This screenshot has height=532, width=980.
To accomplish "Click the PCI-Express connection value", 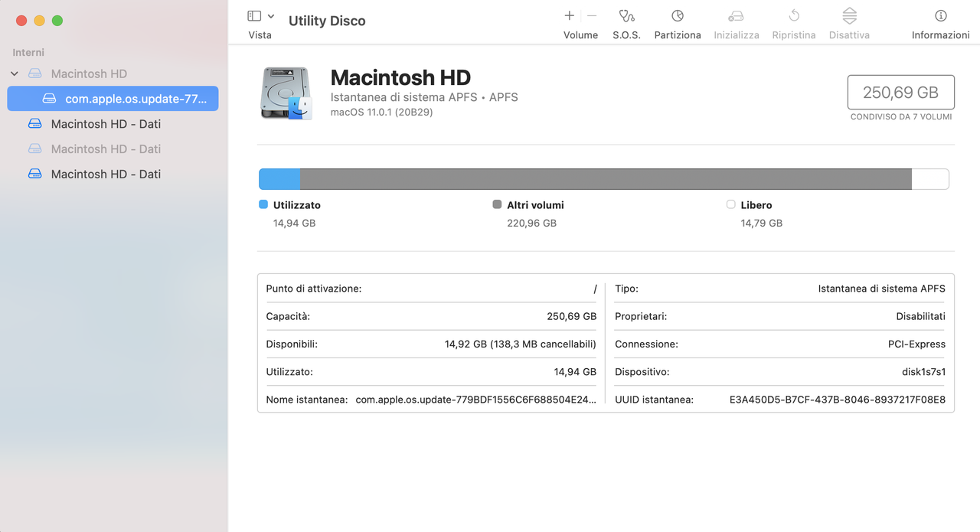I will tap(916, 344).
